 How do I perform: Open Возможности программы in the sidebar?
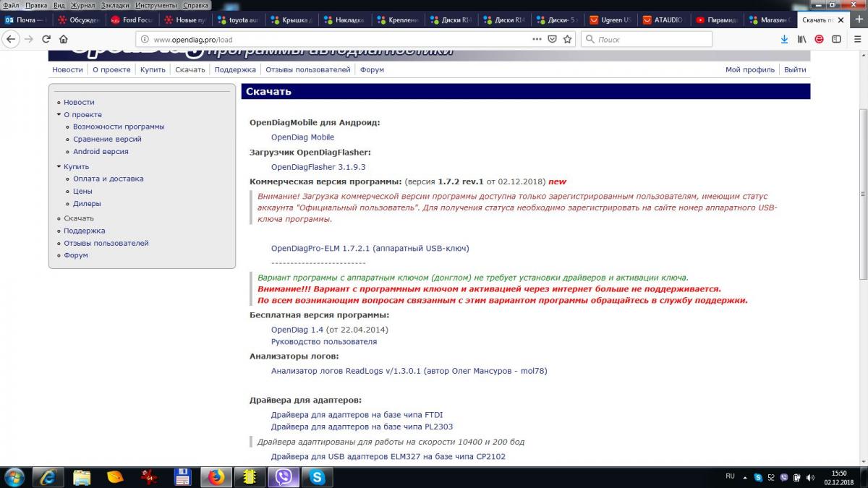coord(119,127)
